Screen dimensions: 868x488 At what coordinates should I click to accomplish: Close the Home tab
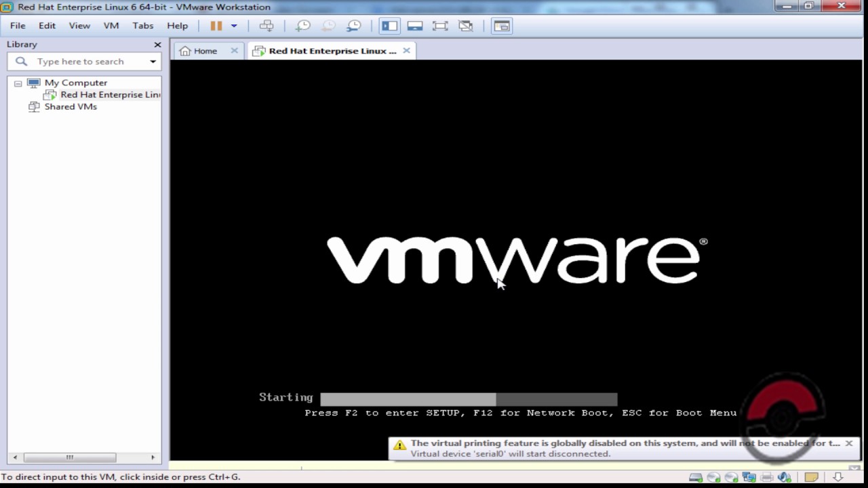234,51
